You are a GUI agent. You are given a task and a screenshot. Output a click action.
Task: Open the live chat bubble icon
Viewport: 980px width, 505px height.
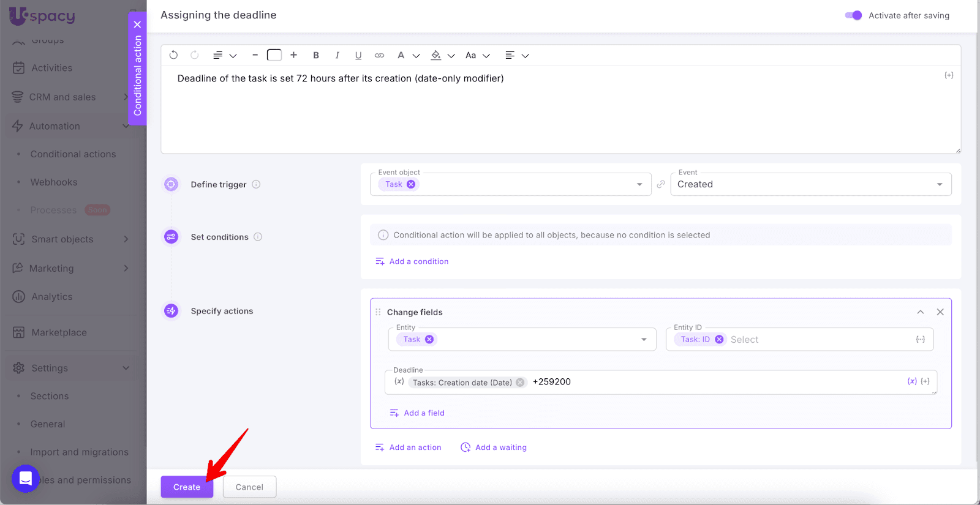coord(26,478)
